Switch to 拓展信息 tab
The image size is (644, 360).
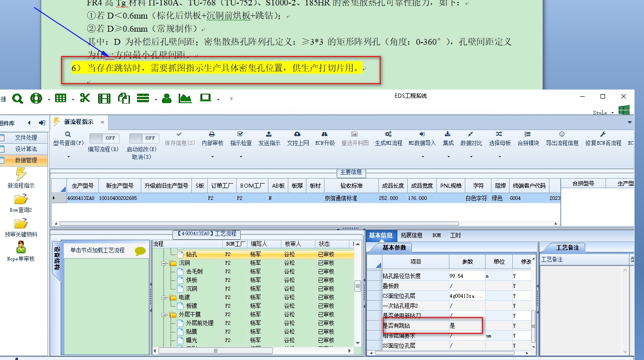(412, 235)
